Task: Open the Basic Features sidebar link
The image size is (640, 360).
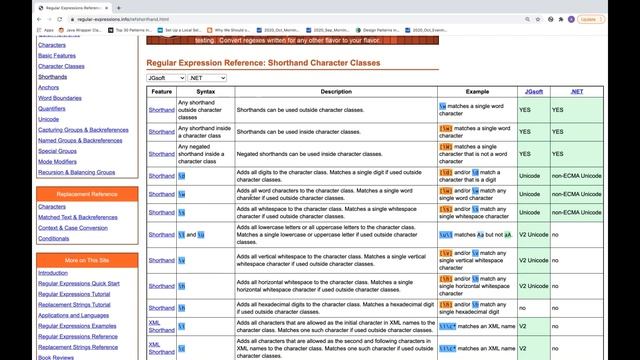Action: 57,56
